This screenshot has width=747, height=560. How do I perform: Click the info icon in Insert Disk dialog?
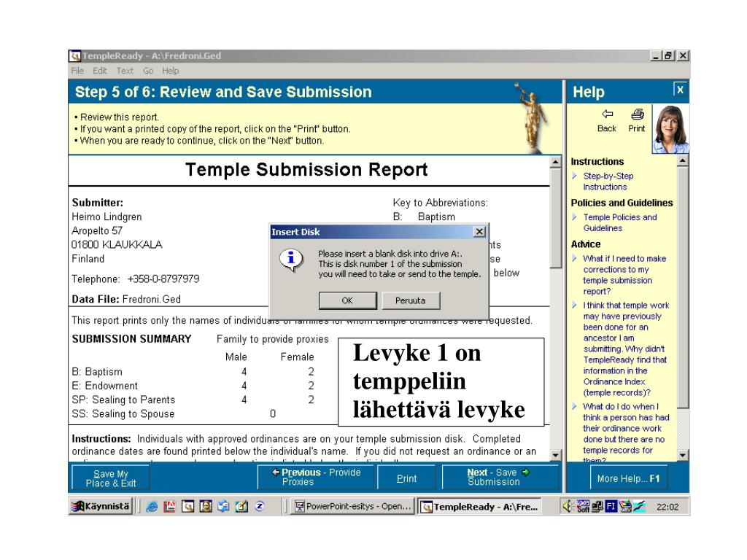291,260
